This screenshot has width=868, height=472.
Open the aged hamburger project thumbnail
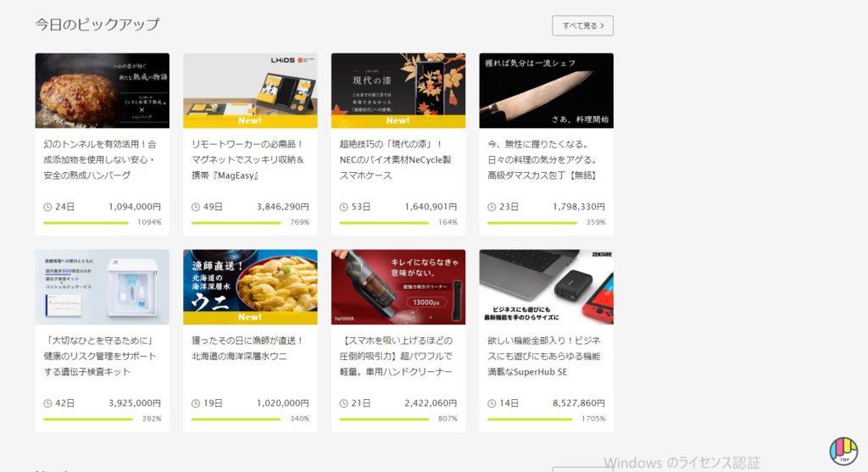pos(103,91)
